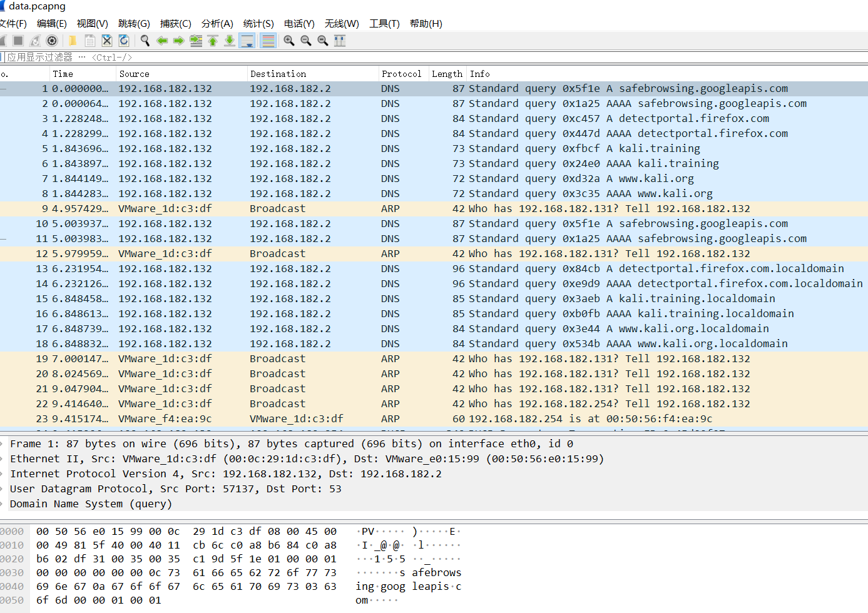Click ASCII text 'afebrows' in bytes pane
Screen dimensions: 868x613
click(x=436, y=573)
